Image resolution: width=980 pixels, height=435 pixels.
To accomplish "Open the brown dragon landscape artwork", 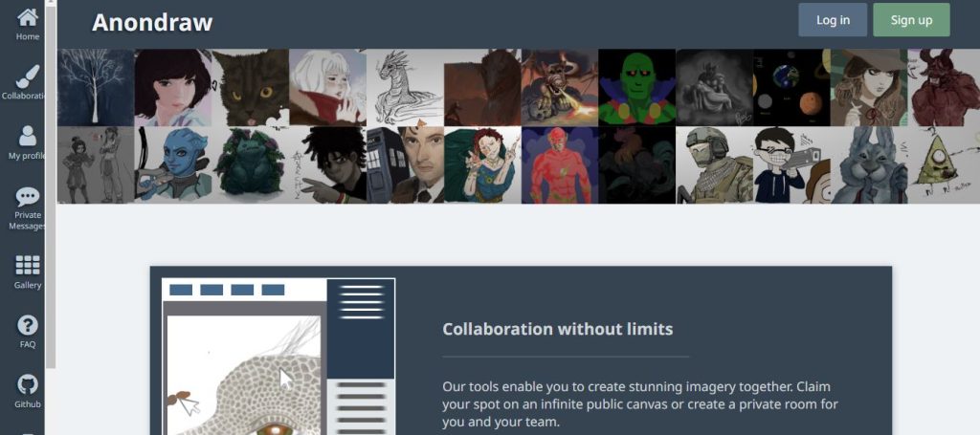I will pyautogui.click(x=483, y=87).
